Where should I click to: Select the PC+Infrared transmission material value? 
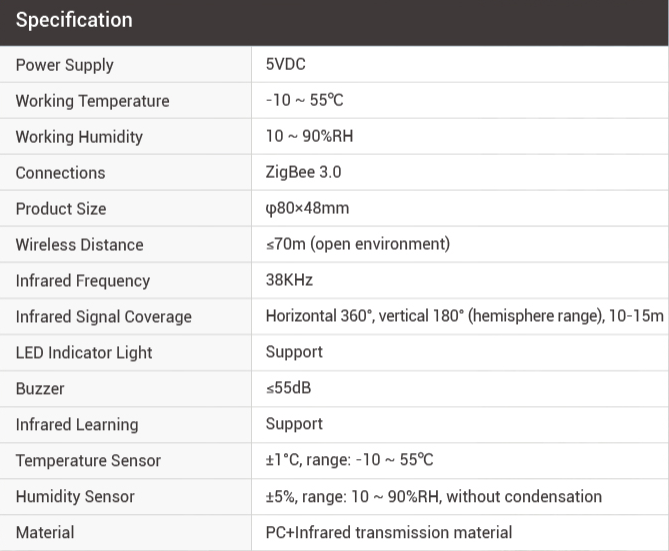[x=389, y=533]
